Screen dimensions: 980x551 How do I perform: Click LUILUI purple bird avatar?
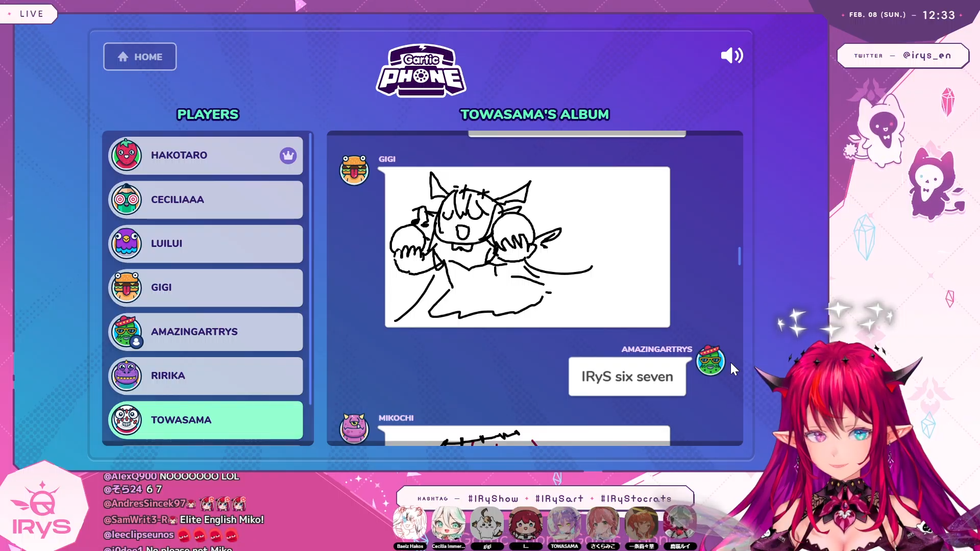click(126, 243)
